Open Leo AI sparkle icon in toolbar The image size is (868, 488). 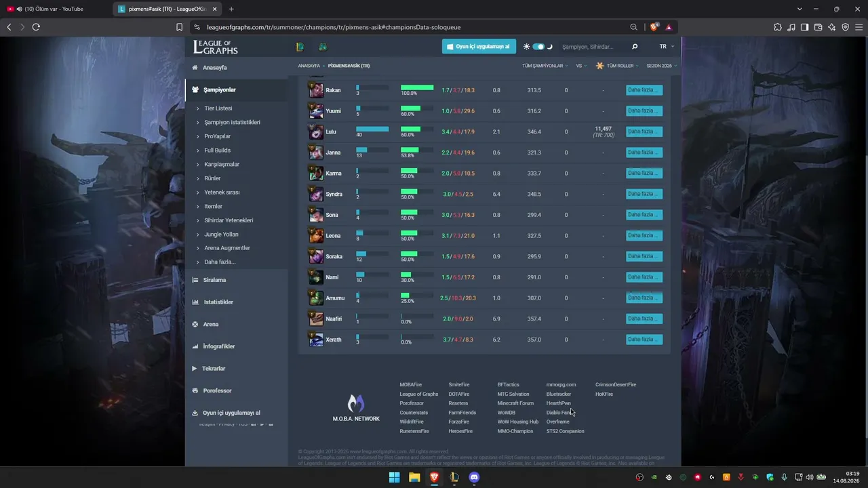[x=832, y=27]
